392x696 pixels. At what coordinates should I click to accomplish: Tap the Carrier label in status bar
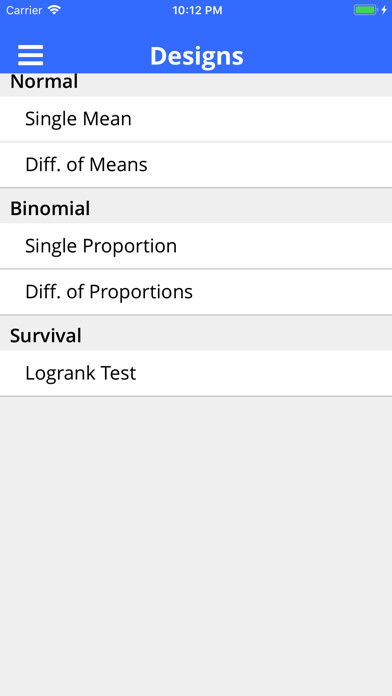[x=24, y=10]
